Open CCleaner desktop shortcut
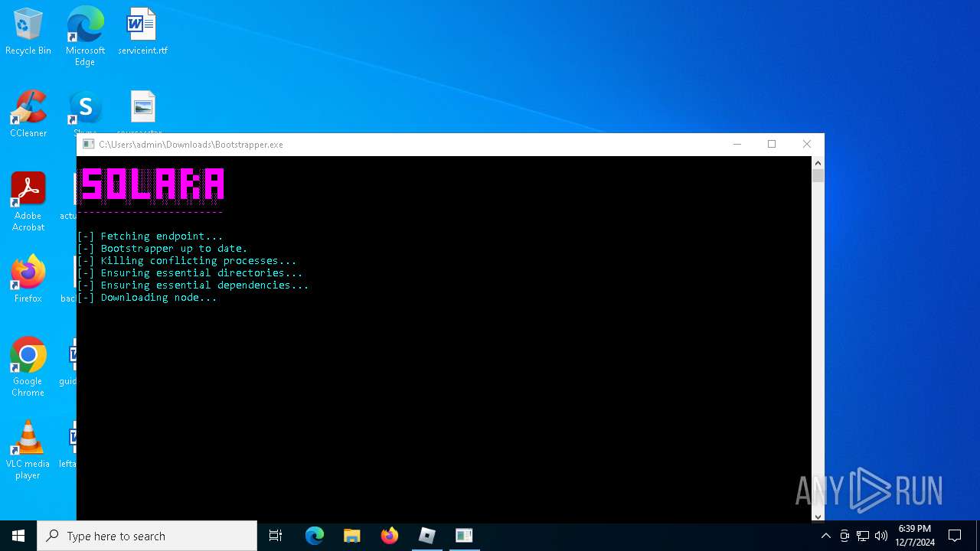Screen dimensions: 980x551 tap(28, 114)
